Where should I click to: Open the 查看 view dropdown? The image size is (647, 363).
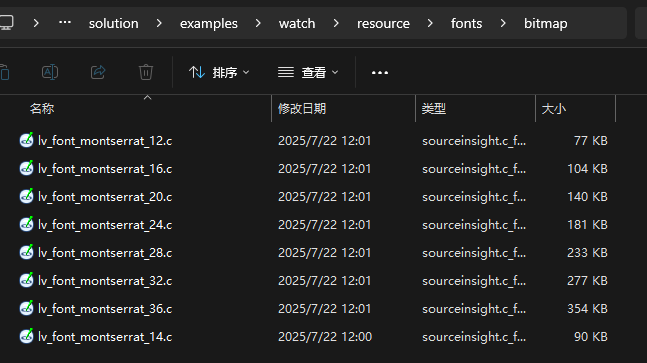click(x=308, y=73)
